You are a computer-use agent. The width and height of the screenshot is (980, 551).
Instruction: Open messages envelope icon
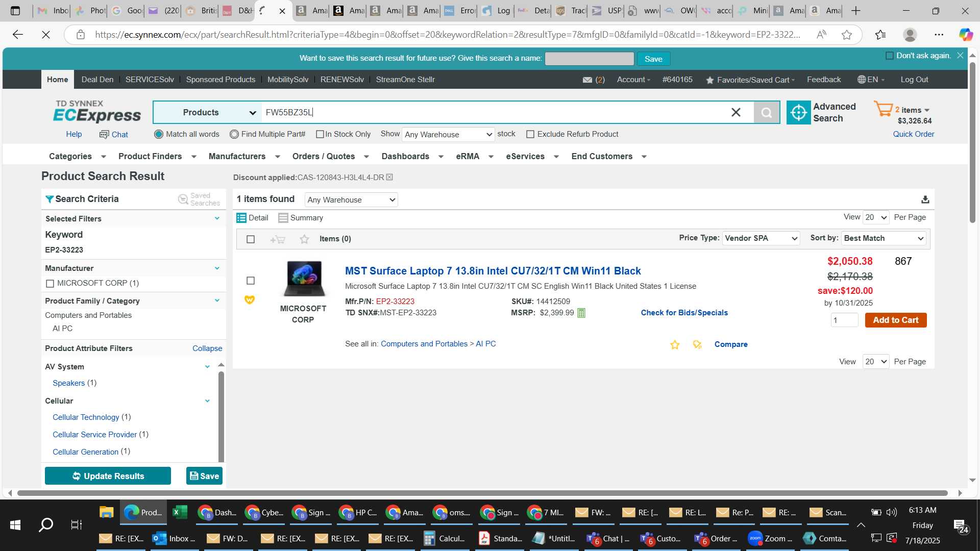[x=587, y=80]
